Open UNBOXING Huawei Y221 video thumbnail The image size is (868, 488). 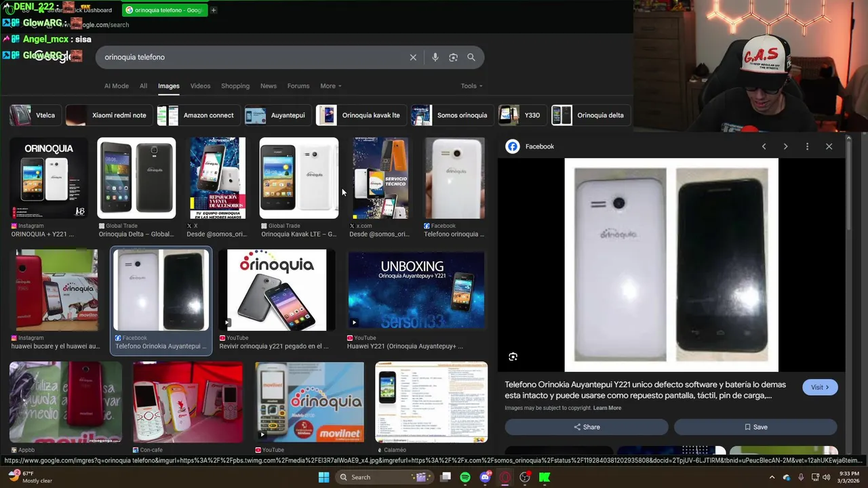click(416, 290)
